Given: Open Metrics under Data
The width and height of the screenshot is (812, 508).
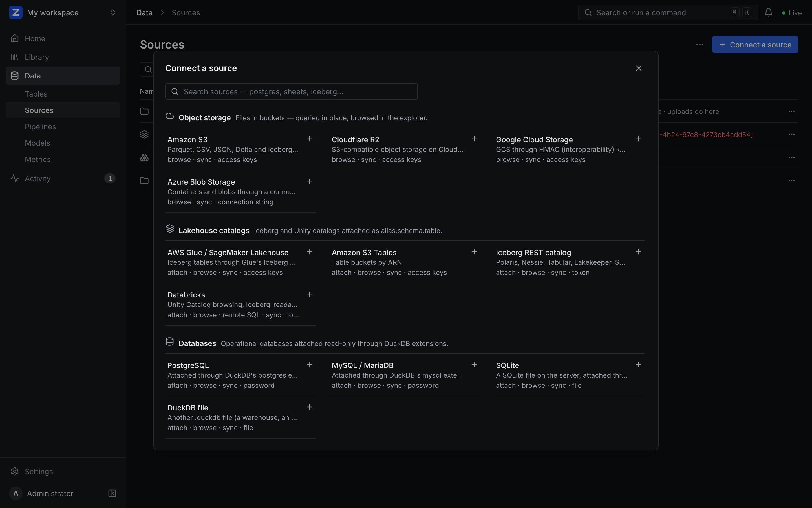Looking at the screenshot, I should click(x=63, y=159).
